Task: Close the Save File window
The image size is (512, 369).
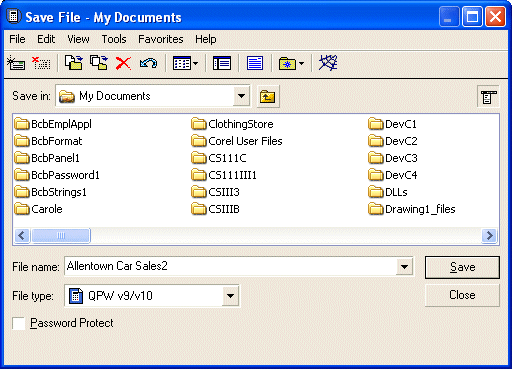Action: [x=495, y=17]
